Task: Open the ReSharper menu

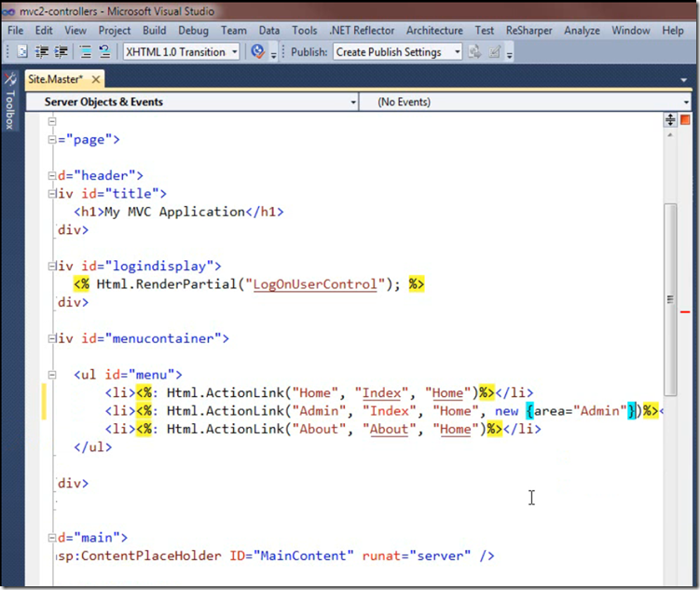Action: pos(529,31)
